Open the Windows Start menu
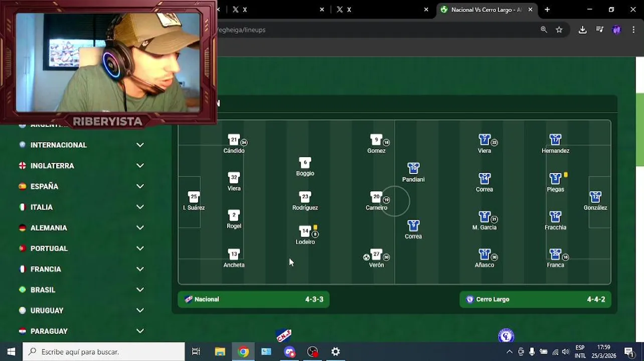This screenshot has height=361, width=644. click(x=11, y=351)
